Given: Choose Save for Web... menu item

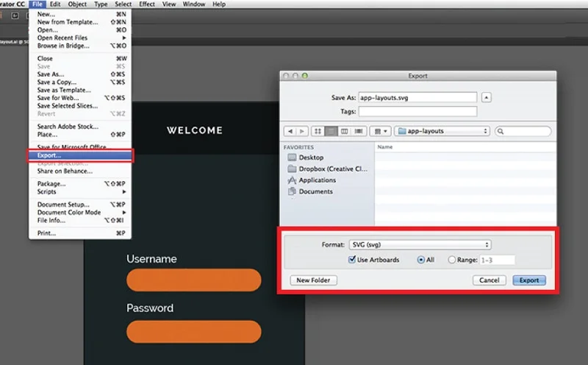Looking at the screenshot, I should pyautogui.click(x=80, y=98).
